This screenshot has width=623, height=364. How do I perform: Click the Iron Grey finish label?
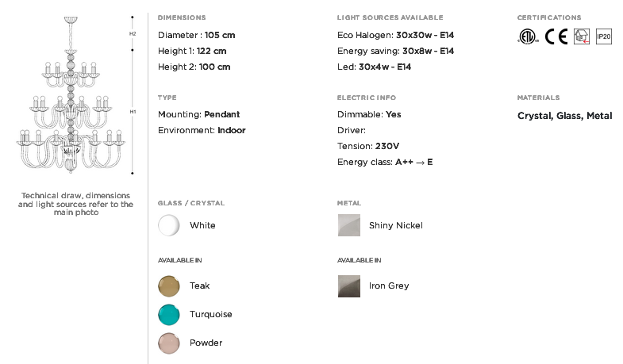point(389,285)
